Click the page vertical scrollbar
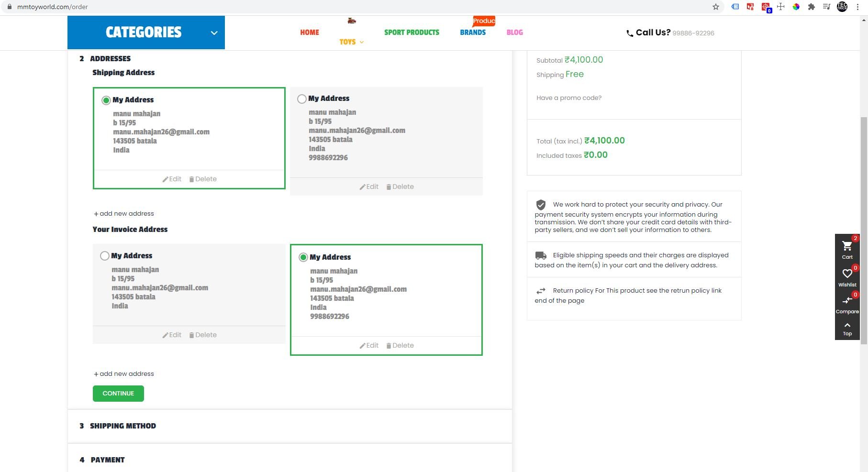Image resolution: width=868 pixels, height=472 pixels. (864, 231)
